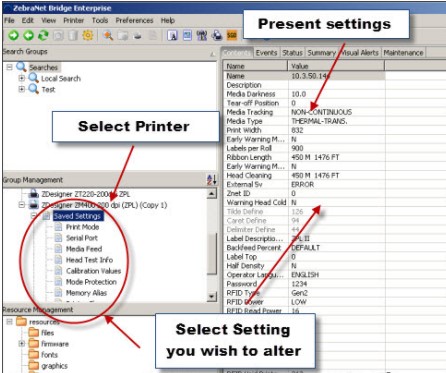Screen dimensions: 446x373
Task: Click the grayed trash can toolbar icon
Action: click(73, 35)
